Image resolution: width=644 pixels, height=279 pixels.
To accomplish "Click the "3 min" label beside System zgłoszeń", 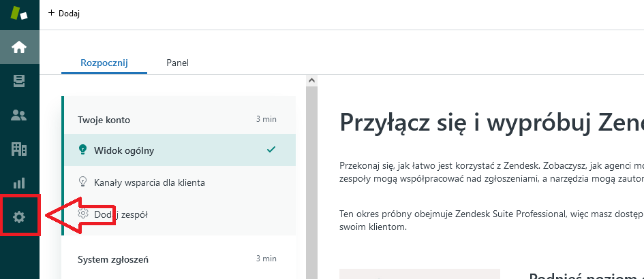I will pyautogui.click(x=266, y=259).
